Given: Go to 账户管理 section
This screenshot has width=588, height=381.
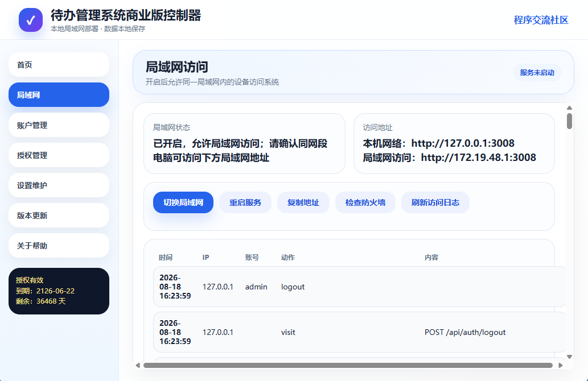Looking at the screenshot, I should 59,125.
